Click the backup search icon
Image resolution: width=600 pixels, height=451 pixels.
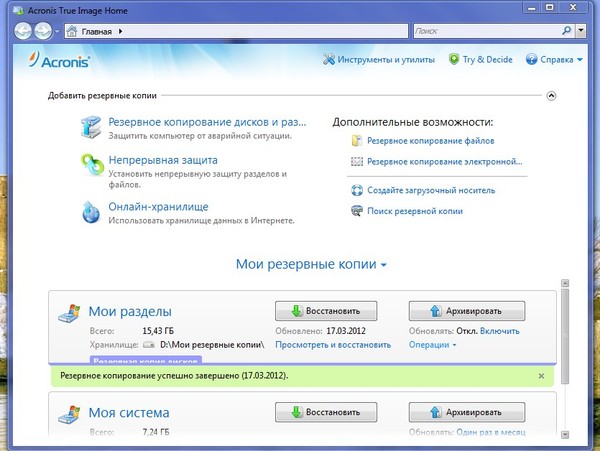click(x=357, y=211)
